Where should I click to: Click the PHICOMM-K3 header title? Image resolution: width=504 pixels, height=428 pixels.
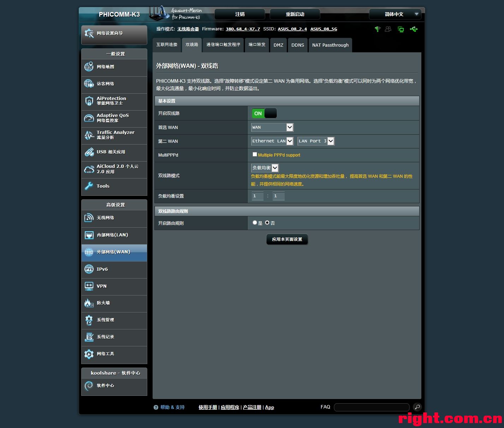119,14
